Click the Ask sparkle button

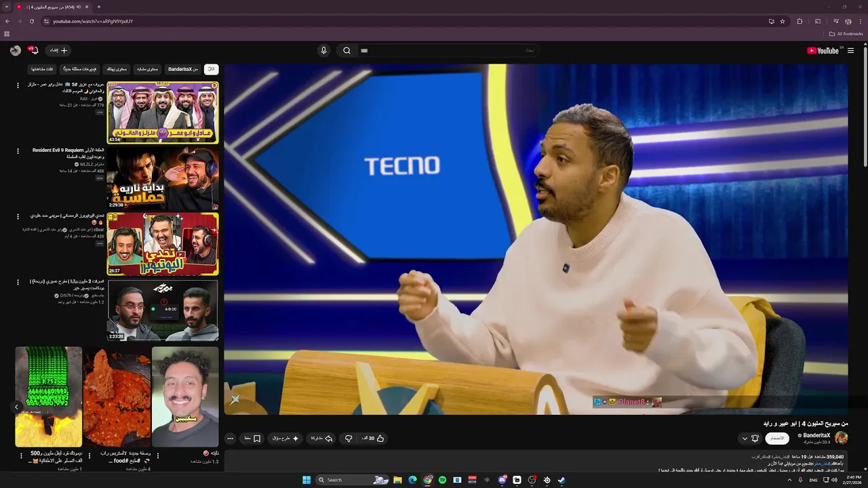point(285,439)
